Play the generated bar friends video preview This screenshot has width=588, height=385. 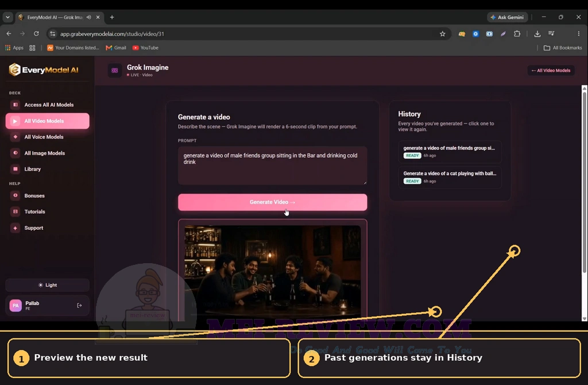(x=272, y=272)
